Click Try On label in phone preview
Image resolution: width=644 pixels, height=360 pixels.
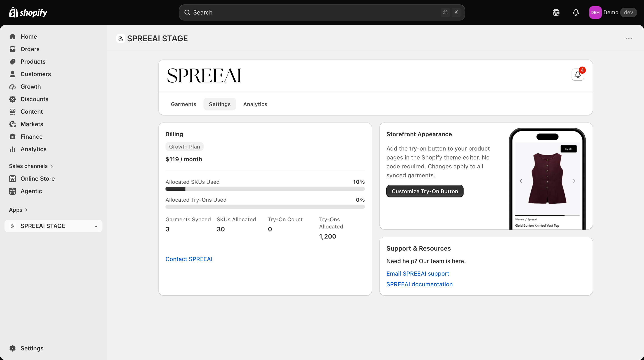click(x=568, y=149)
